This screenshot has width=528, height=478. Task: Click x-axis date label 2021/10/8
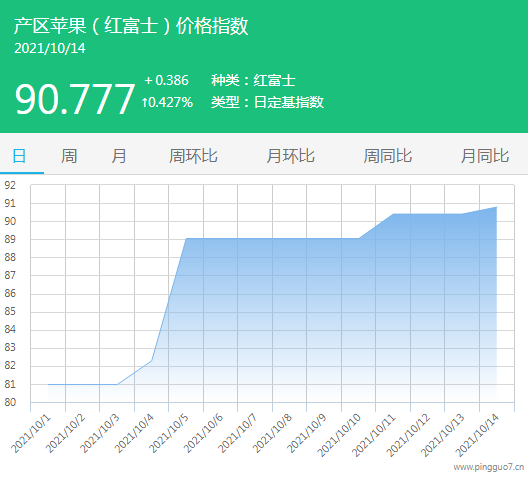[272, 434]
